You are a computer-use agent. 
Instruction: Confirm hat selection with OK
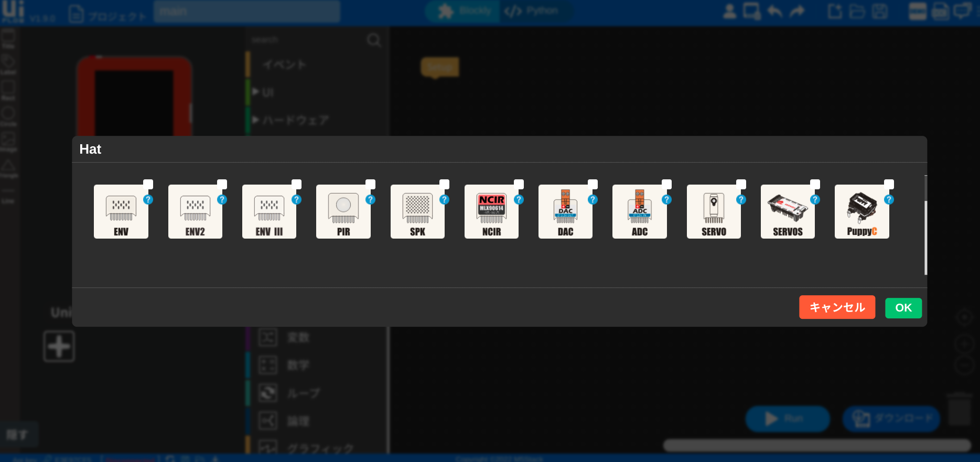point(903,308)
